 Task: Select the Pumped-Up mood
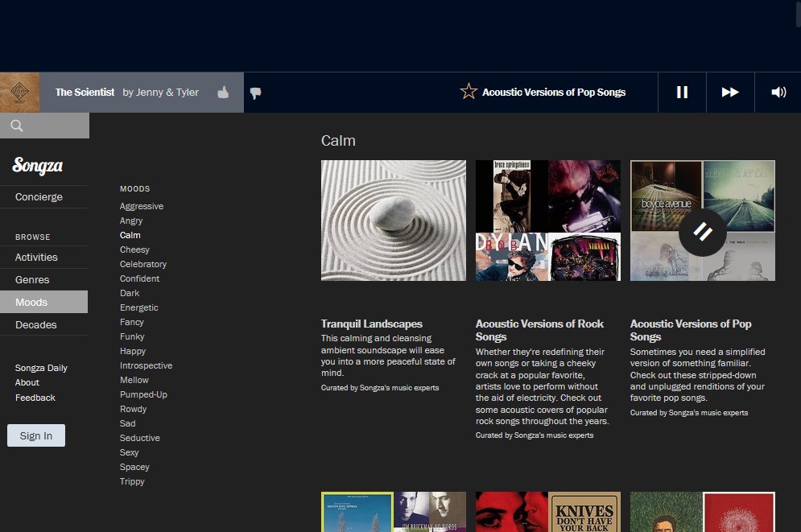click(143, 394)
